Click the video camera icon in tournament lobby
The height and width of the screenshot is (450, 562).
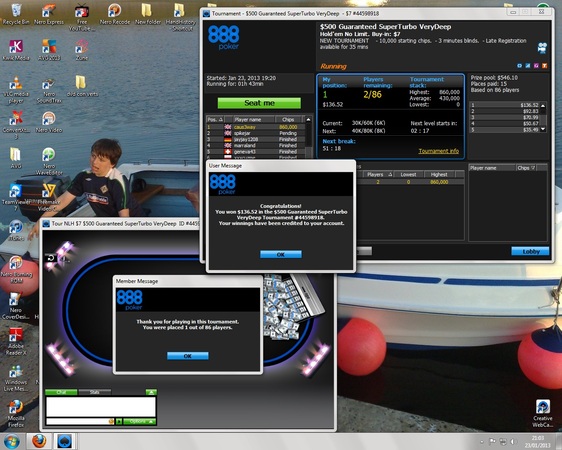542,48
